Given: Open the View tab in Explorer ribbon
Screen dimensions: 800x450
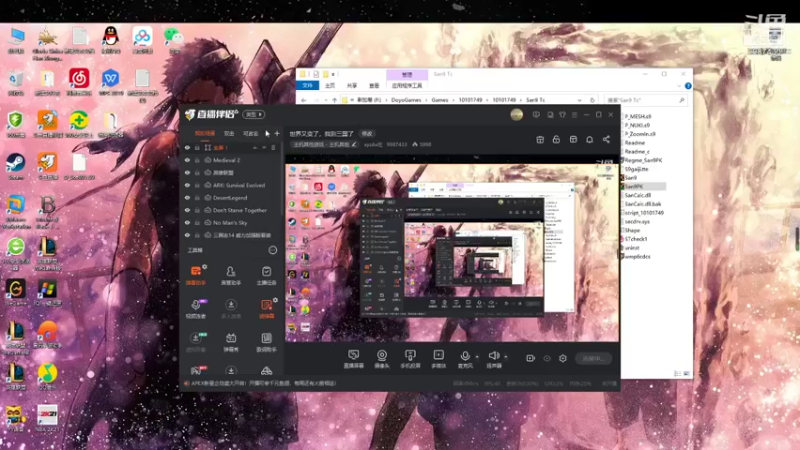Looking at the screenshot, I should (374, 85).
